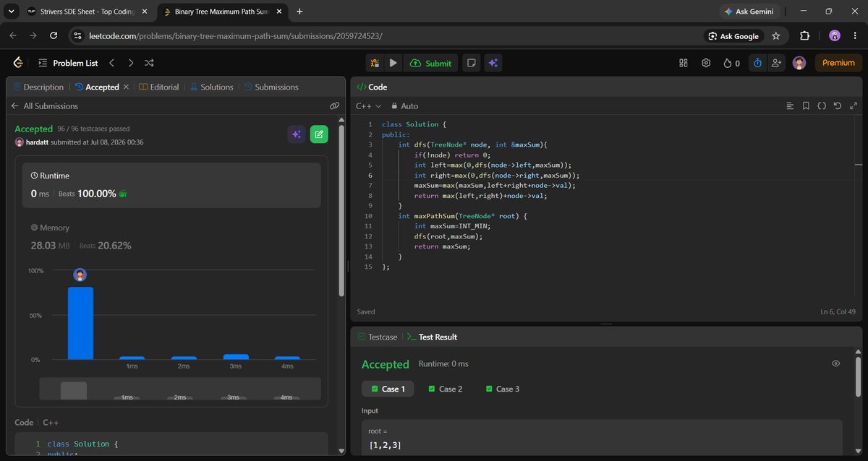Click the curly braces icon in editor

pyautogui.click(x=822, y=106)
